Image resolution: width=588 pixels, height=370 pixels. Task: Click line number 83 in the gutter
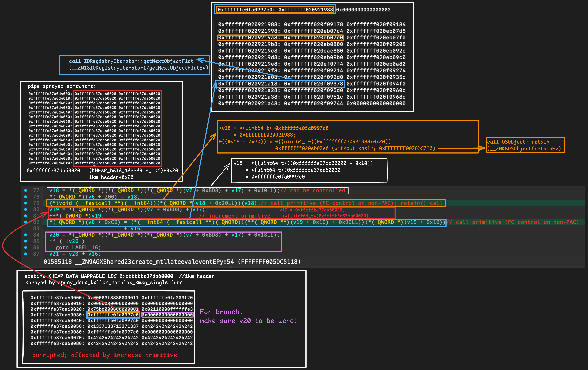point(36,229)
